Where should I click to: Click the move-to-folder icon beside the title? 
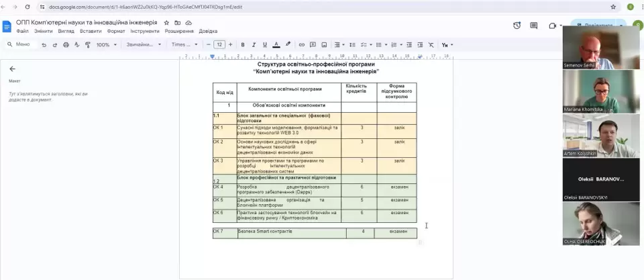(x=177, y=23)
